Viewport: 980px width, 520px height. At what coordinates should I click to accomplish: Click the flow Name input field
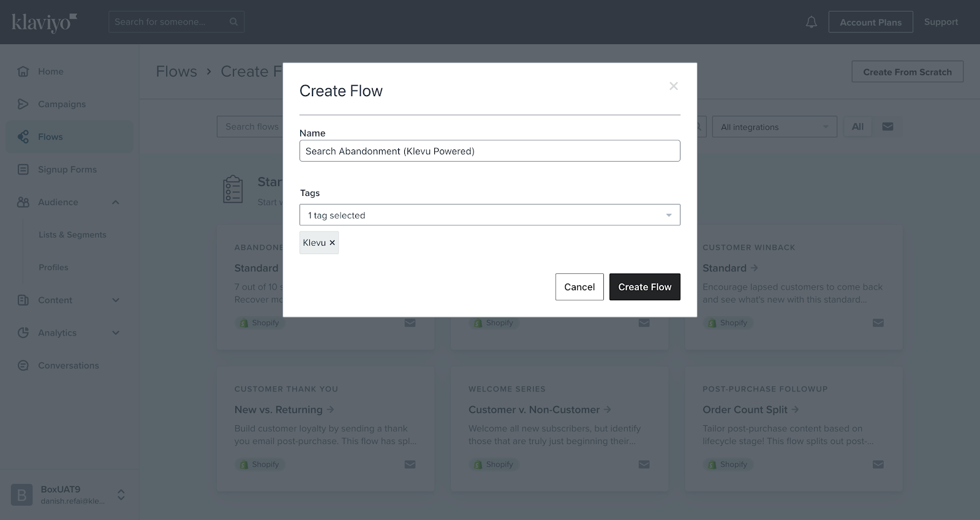coord(489,151)
